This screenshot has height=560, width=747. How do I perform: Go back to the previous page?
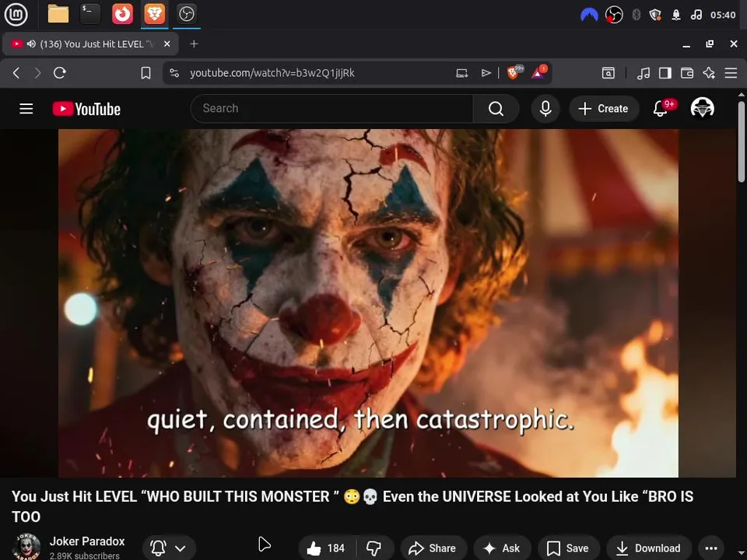16,73
